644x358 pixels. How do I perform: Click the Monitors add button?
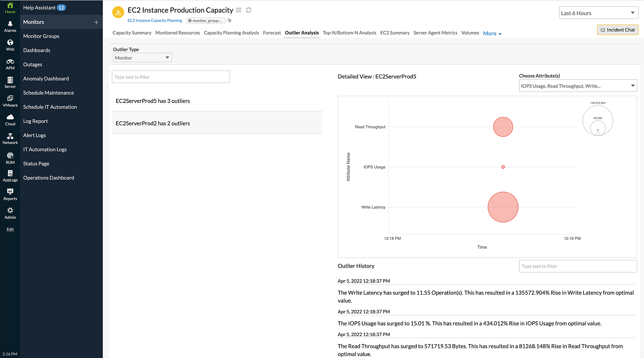tap(96, 22)
